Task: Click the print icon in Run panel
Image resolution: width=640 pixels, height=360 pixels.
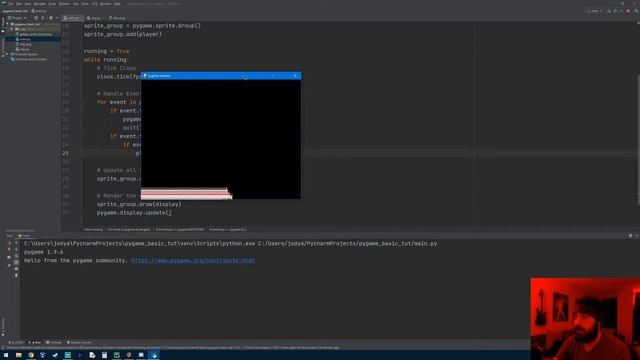Action: pos(16,269)
